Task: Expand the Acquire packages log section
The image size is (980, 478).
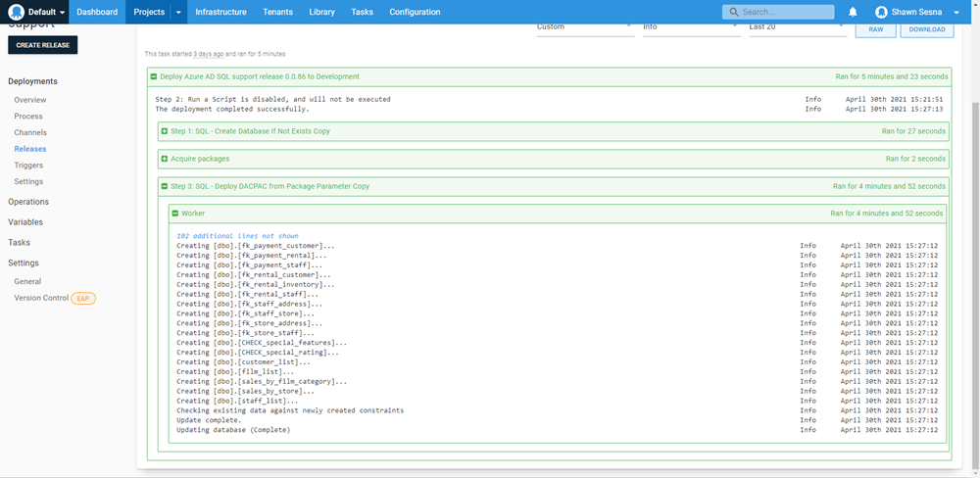Action: [x=165, y=159]
